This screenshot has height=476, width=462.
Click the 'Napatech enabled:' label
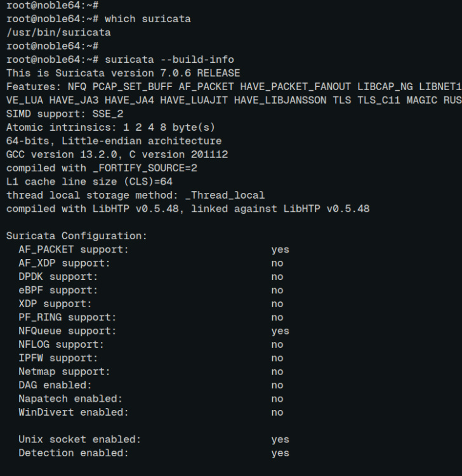[x=70, y=399]
